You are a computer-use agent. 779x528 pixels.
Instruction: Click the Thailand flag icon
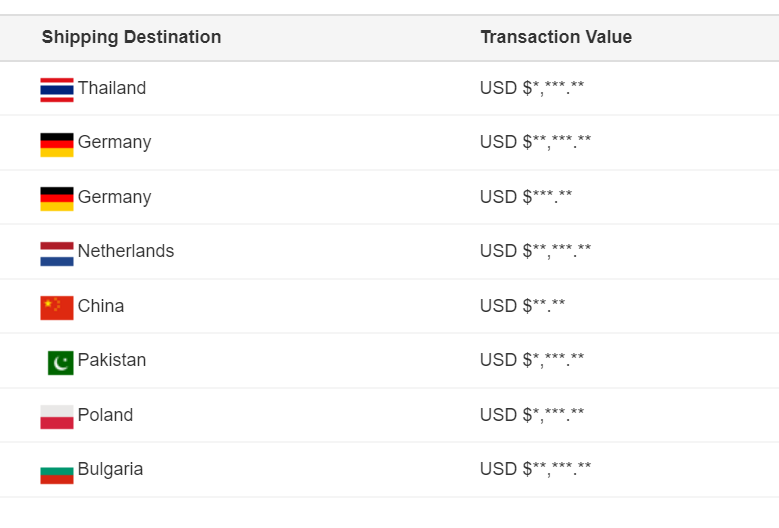pyautogui.click(x=57, y=90)
